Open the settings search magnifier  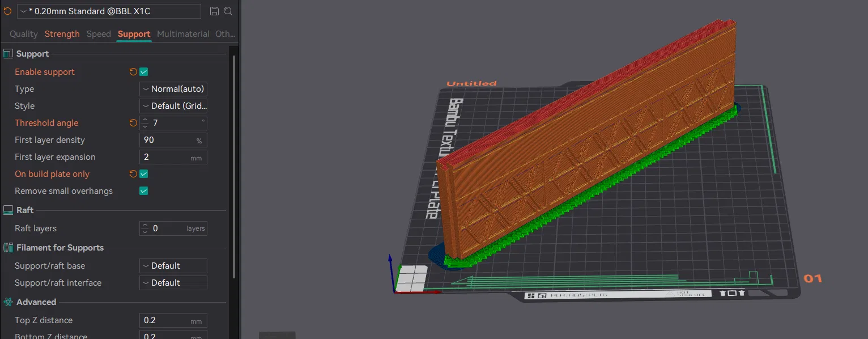point(228,11)
